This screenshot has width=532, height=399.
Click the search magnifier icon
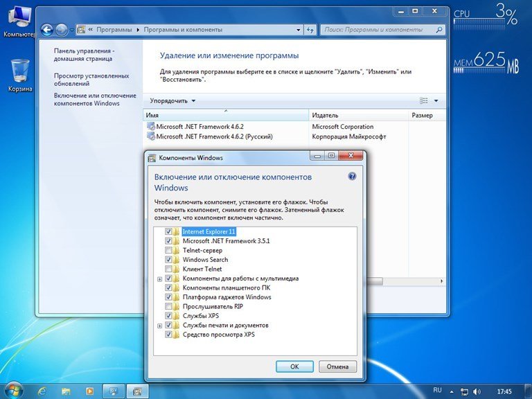point(439,30)
